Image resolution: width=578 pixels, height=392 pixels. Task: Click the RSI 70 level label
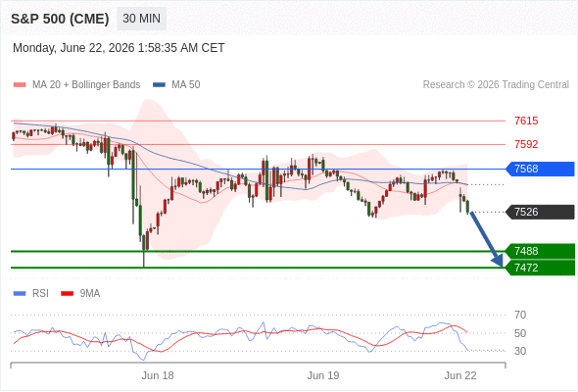(x=520, y=315)
